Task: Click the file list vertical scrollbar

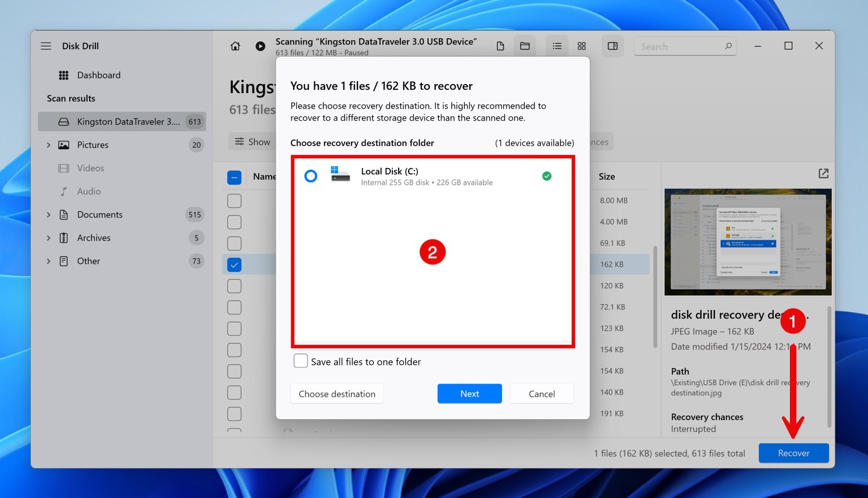Action: [656, 297]
